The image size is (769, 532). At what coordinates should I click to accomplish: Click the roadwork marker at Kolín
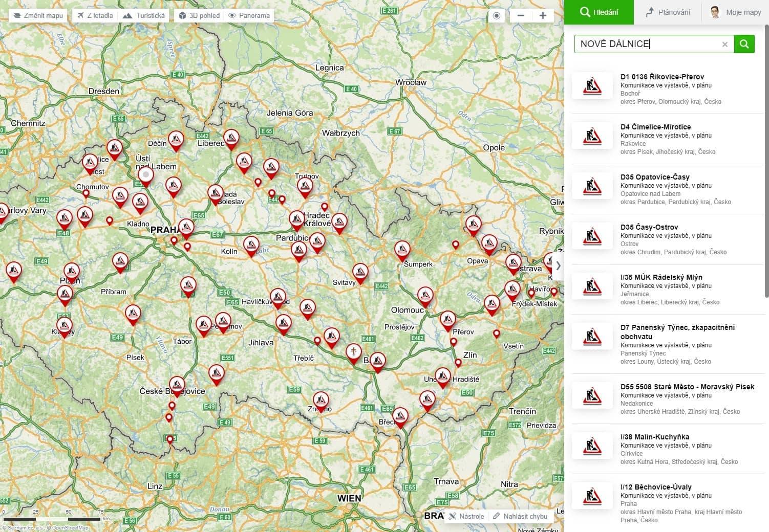tap(251, 246)
